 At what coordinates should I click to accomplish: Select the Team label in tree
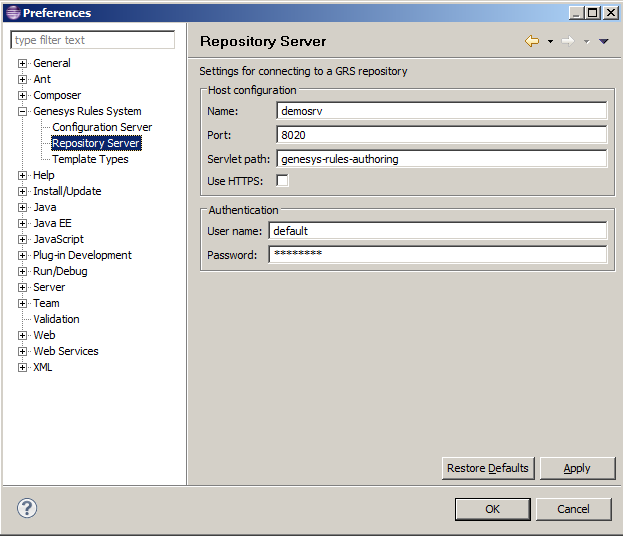(x=46, y=303)
